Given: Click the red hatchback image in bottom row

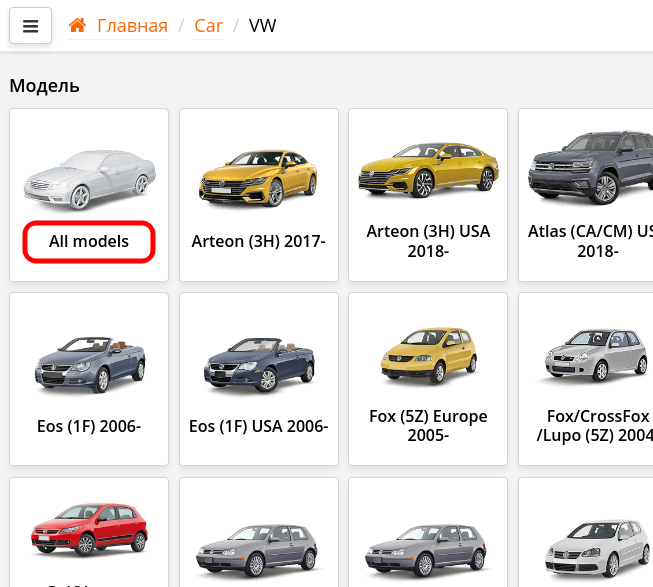Looking at the screenshot, I should click(89, 530).
